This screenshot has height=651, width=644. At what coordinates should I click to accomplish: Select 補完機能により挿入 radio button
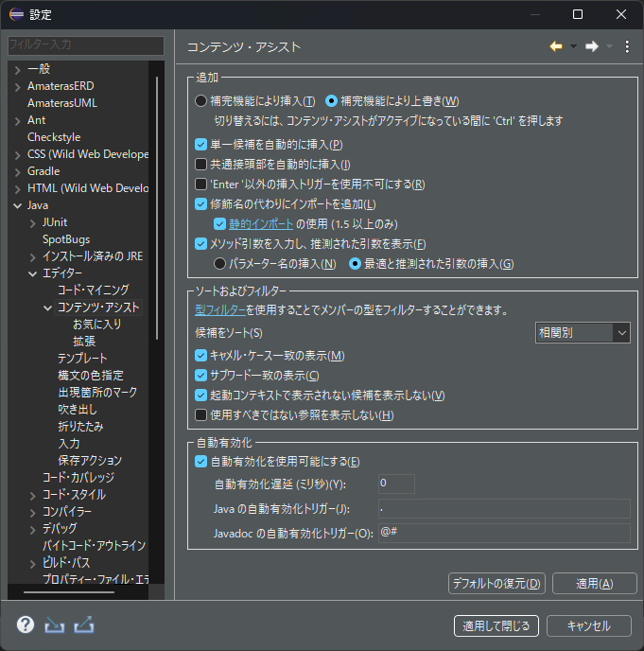[200, 101]
